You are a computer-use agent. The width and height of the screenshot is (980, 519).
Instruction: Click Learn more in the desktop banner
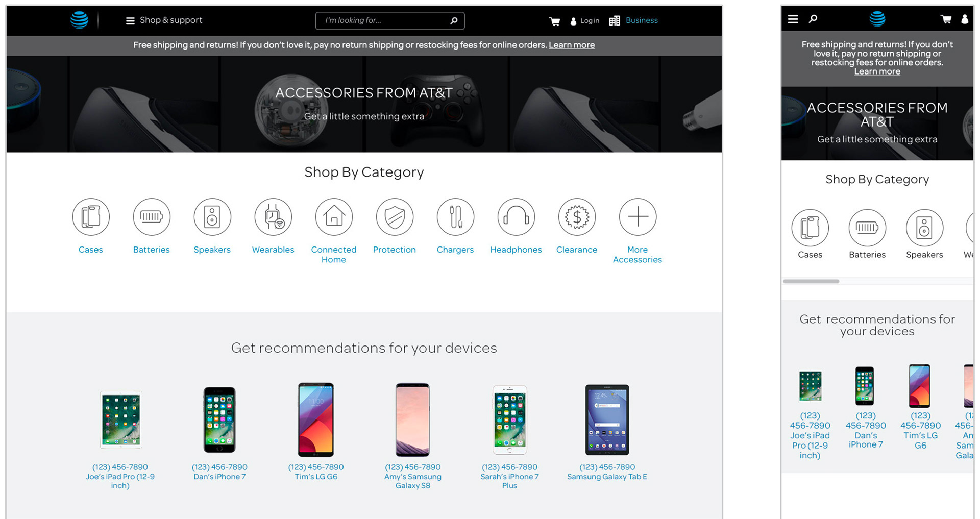point(572,45)
